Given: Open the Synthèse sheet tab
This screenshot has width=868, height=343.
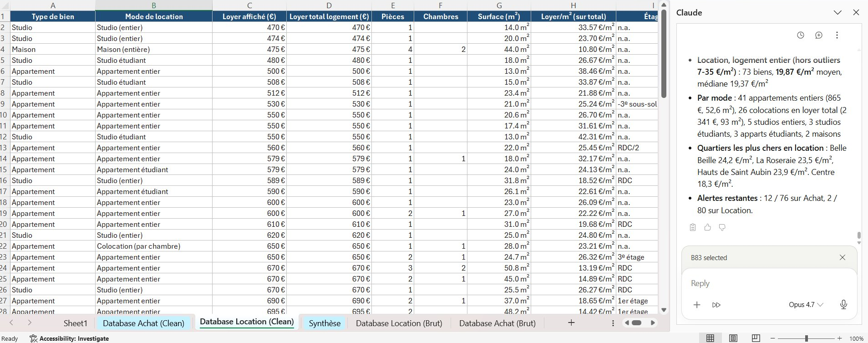Looking at the screenshot, I should point(325,323).
